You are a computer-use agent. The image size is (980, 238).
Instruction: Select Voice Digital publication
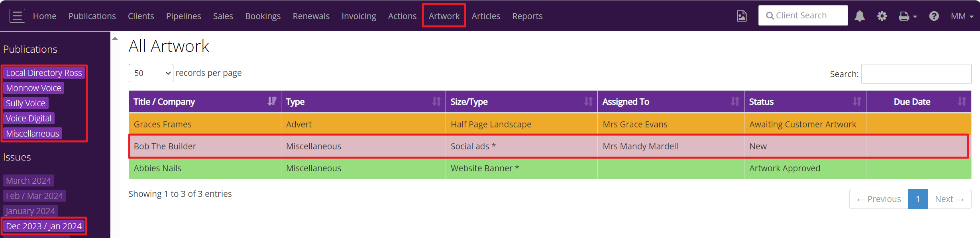click(x=29, y=118)
